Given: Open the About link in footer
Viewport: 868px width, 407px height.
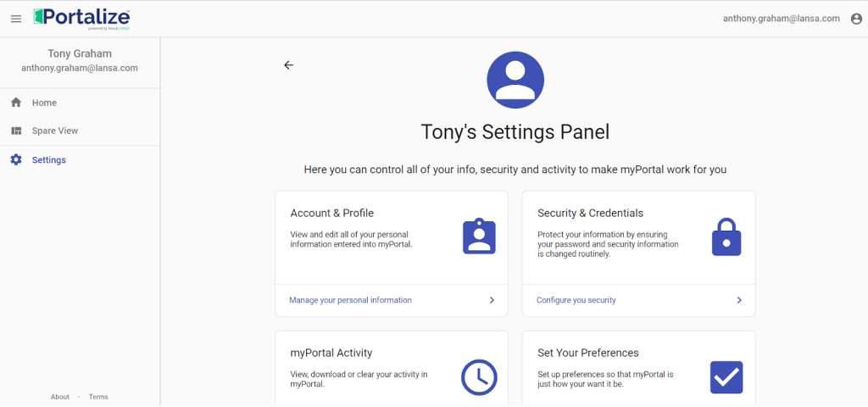Looking at the screenshot, I should [x=60, y=397].
